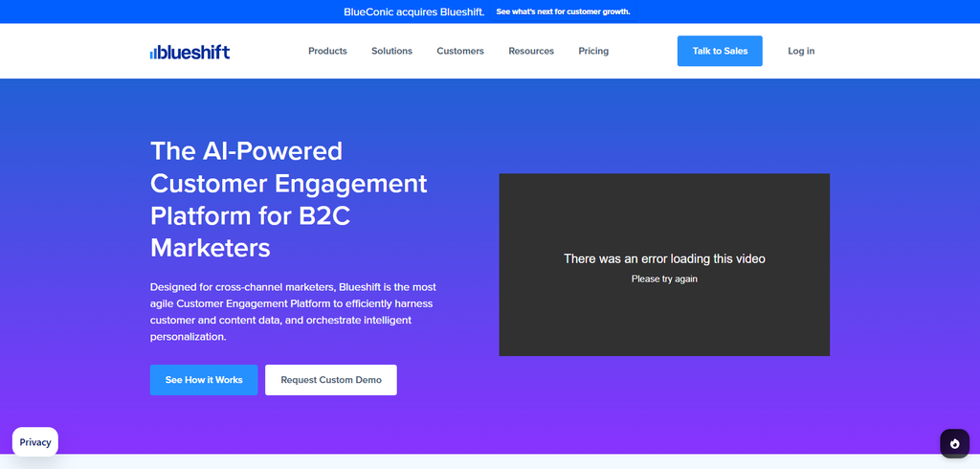This screenshot has width=980, height=469.
Task: Open the Products menu
Action: 327,52
